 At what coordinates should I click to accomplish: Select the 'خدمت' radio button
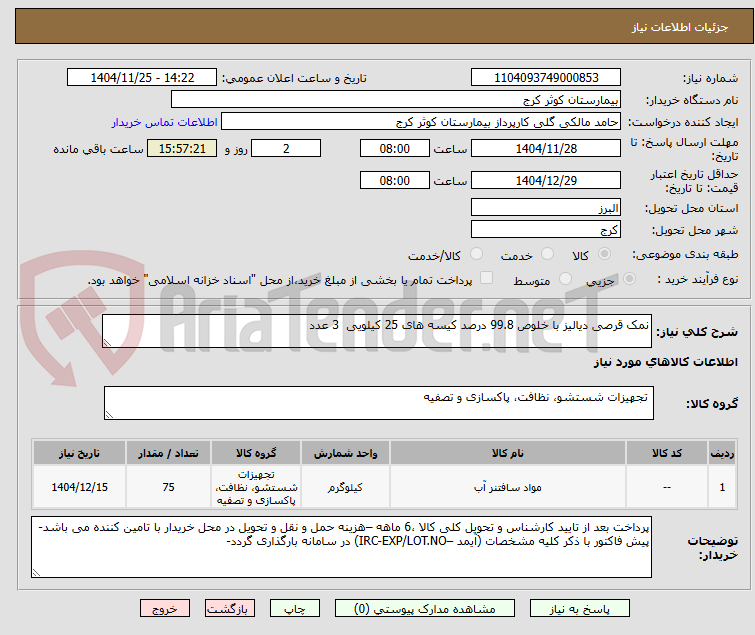pyautogui.click(x=547, y=254)
